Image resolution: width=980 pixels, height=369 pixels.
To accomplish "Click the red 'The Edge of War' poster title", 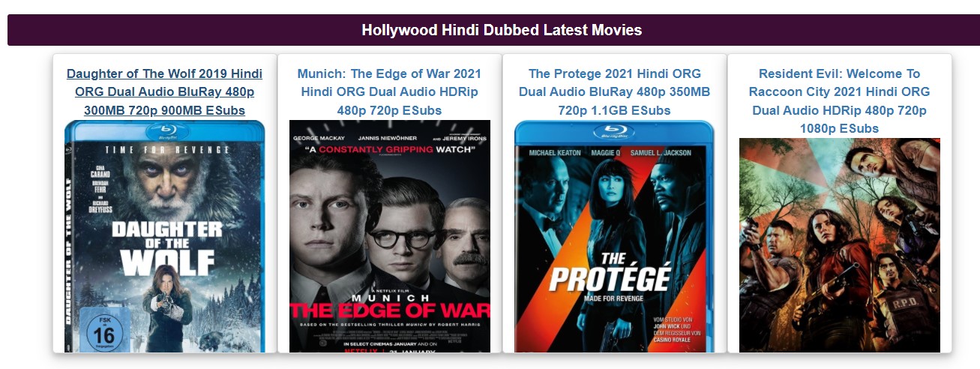I will point(389,310).
